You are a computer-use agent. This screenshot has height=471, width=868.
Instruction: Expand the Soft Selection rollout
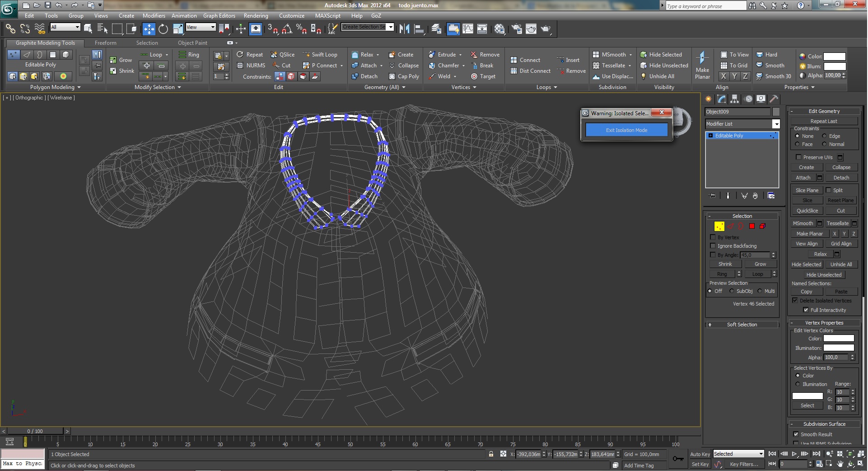point(742,325)
